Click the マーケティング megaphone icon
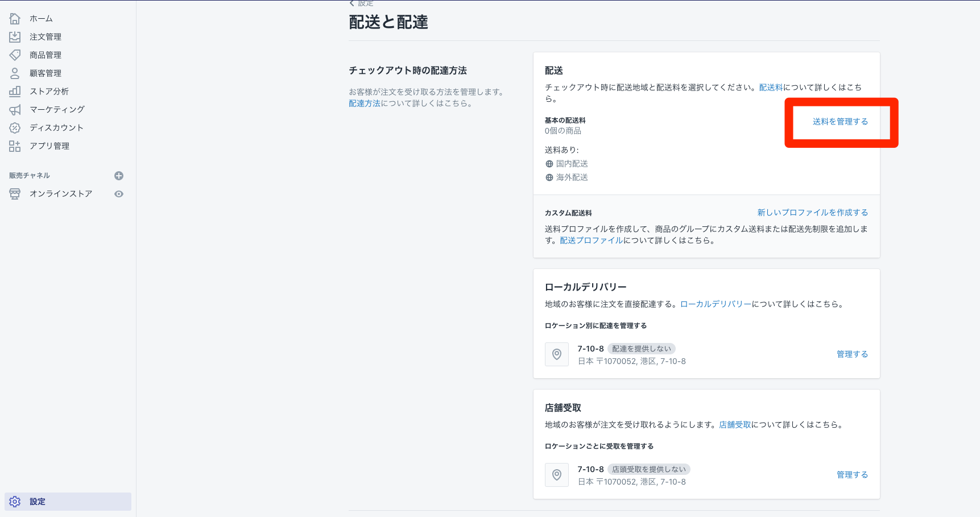The height and width of the screenshot is (517, 980). coord(15,110)
